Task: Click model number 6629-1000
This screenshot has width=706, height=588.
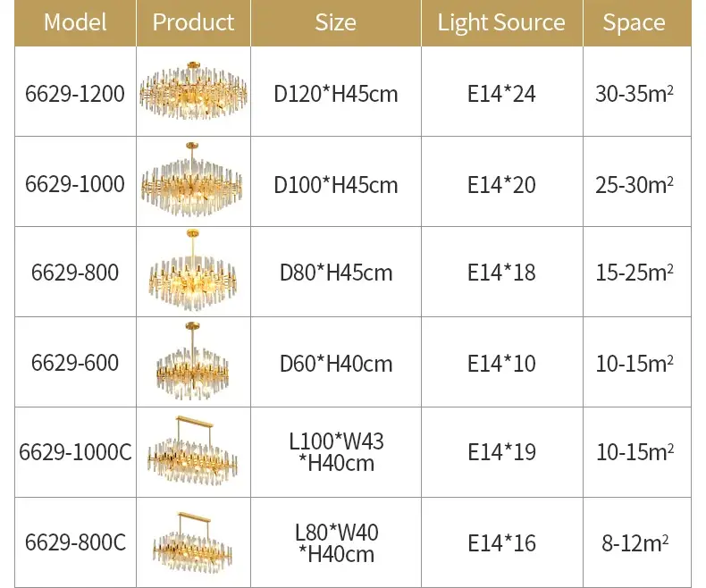Action: tap(75, 184)
